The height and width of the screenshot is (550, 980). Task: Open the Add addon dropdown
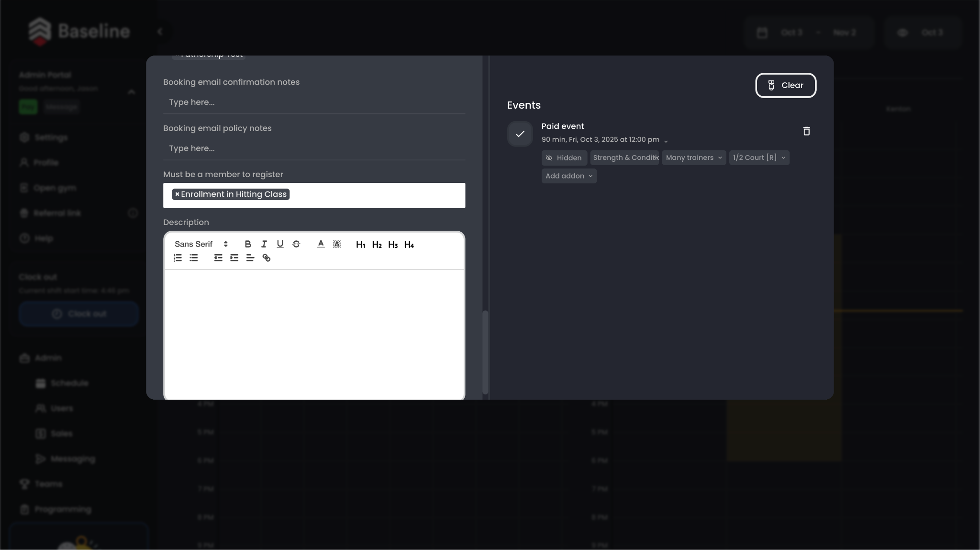pyautogui.click(x=569, y=176)
